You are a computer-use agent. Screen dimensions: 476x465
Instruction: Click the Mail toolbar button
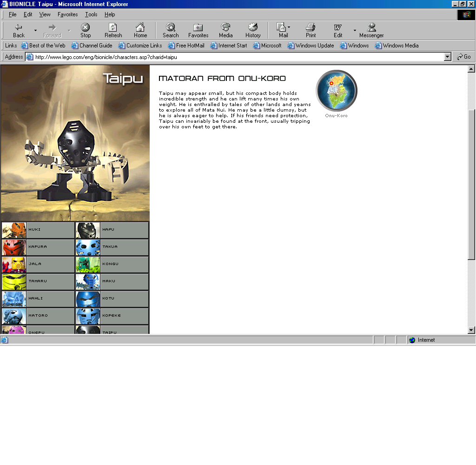283,31
